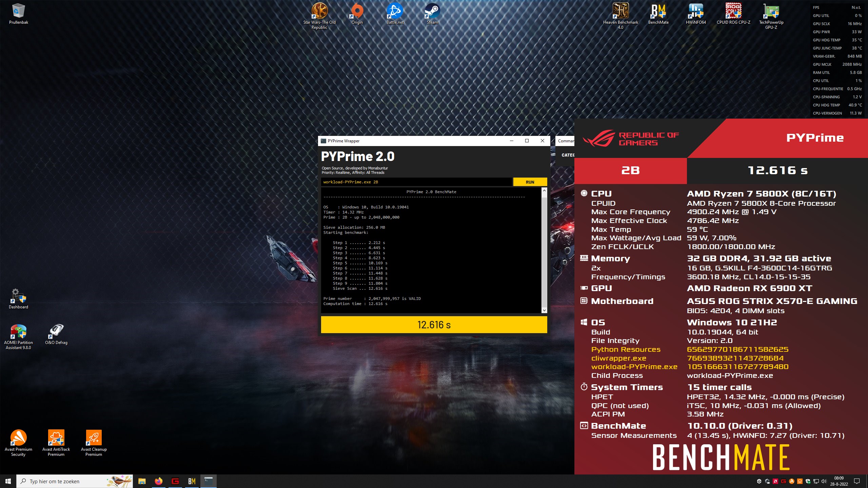Click the partially hidden Command window title

566,141
